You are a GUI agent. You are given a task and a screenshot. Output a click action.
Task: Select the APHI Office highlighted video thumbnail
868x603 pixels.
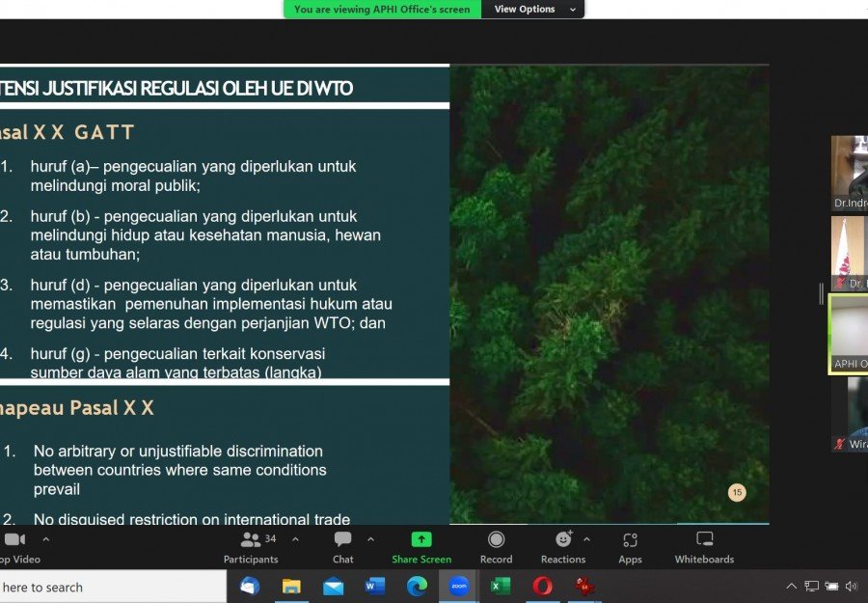pos(849,334)
